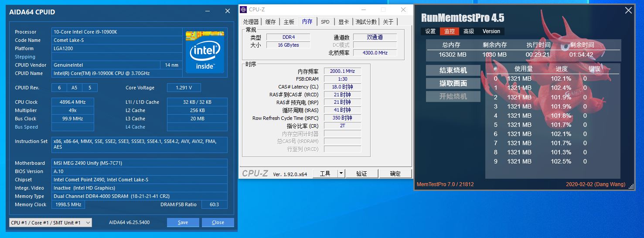Click the CPU-Z title bar app icon
This screenshot has width=644, height=238.
243,10
